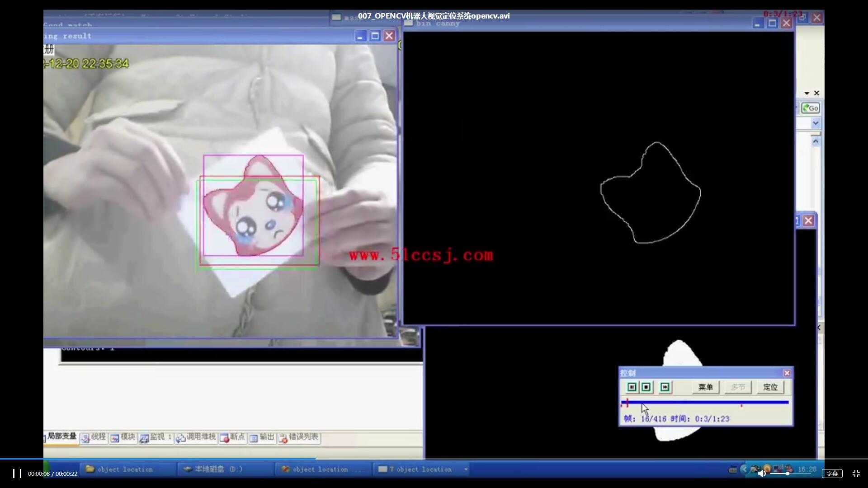868x488 pixels.
Task: Click the 线程 tab icon
Action: click(85, 438)
